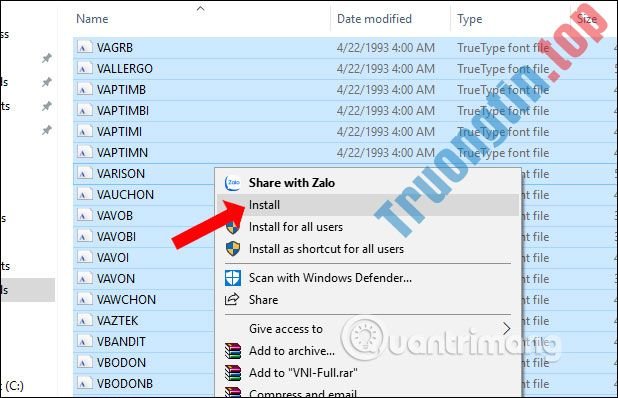Select the VAPTIMBI file name

pyautogui.click(x=123, y=111)
